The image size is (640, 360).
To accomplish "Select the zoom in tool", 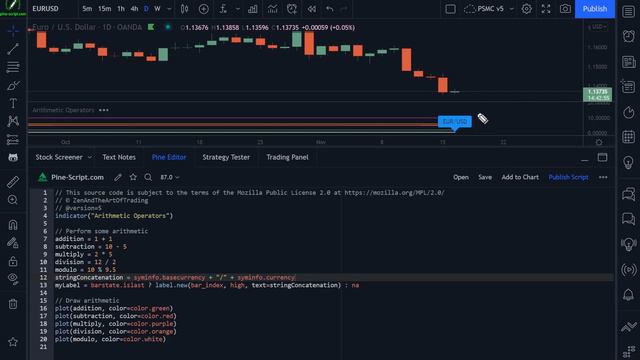I will [13, 200].
